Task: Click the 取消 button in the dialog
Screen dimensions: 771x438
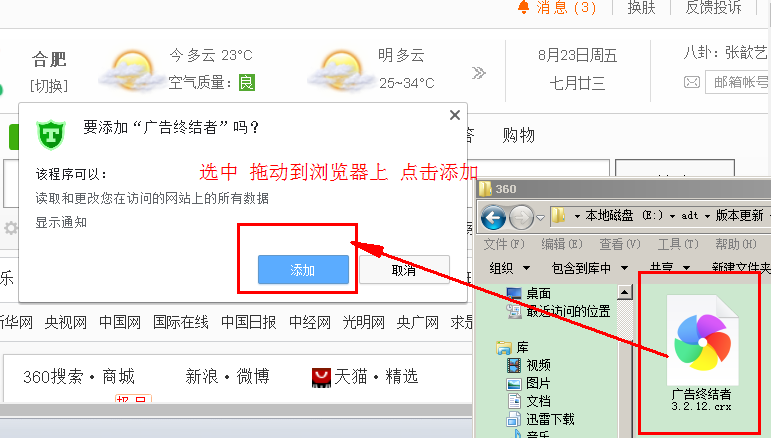Action: click(404, 269)
